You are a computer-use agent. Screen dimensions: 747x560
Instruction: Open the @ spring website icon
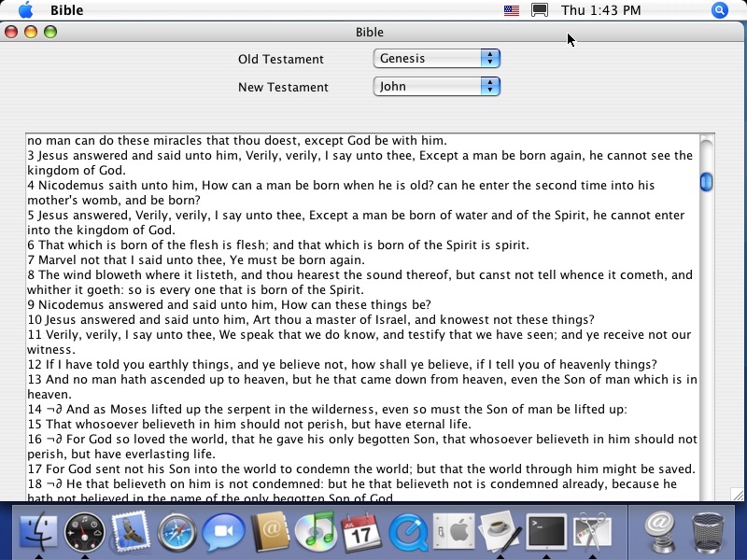pos(660,532)
